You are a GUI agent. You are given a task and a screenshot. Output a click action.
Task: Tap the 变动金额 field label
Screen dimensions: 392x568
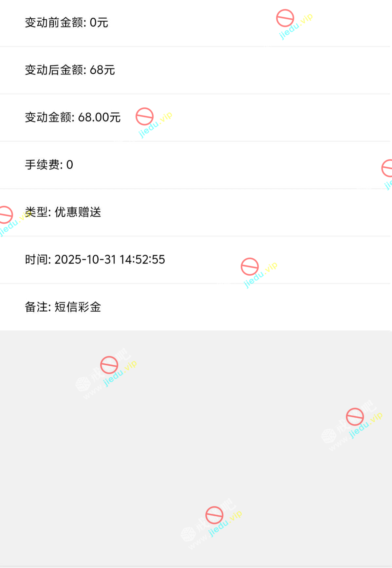(x=49, y=117)
